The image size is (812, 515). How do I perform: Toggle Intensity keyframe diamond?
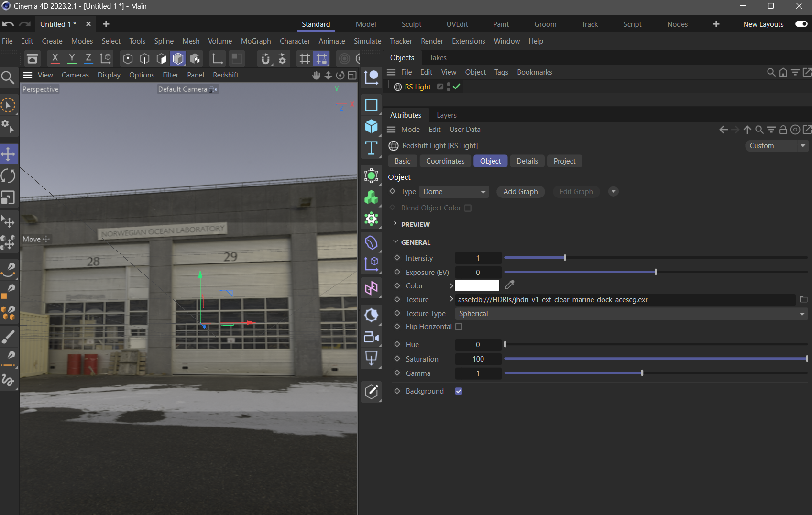[397, 258]
